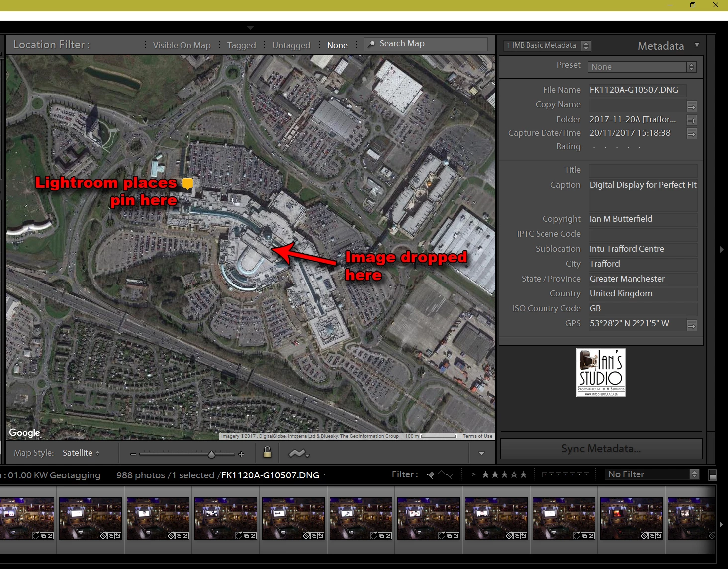Collapse the right panel group arrow
This screenshot has height=569, width=728.
pyautogui.click(x=722, y=249)
